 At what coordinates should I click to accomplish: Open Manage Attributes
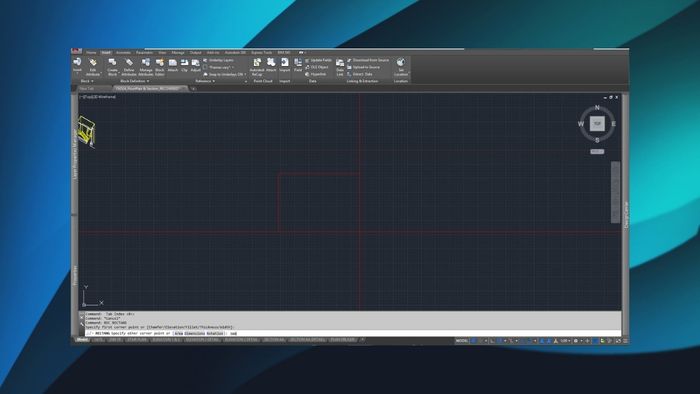[146, 66]
